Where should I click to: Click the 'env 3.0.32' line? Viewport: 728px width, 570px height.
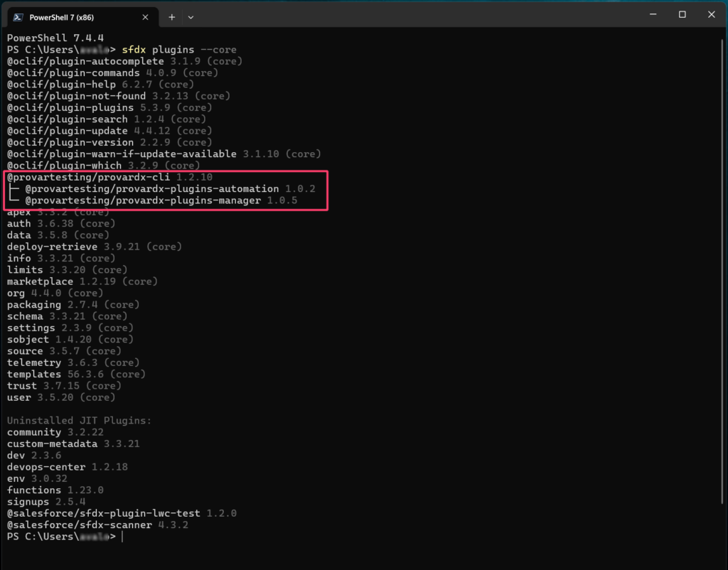pos(37,479)
